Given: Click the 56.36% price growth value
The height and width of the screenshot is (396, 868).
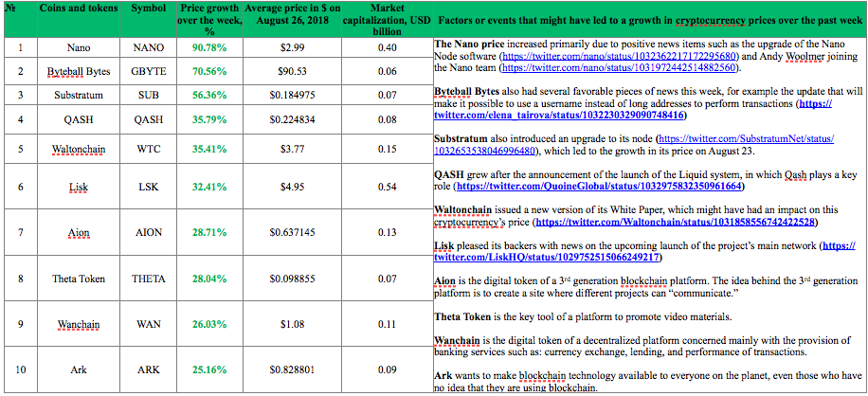Looking at the screenshot, I should (209, 95).
